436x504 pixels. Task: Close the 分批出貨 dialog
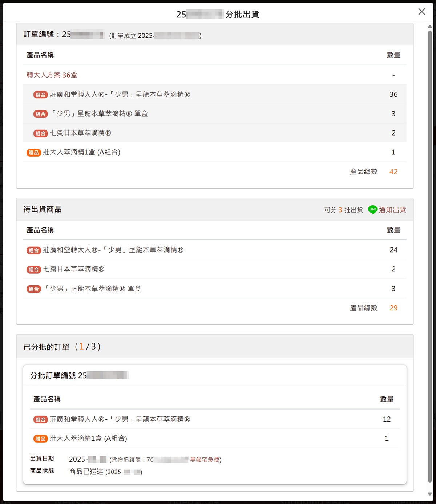[x=421, y=12]
